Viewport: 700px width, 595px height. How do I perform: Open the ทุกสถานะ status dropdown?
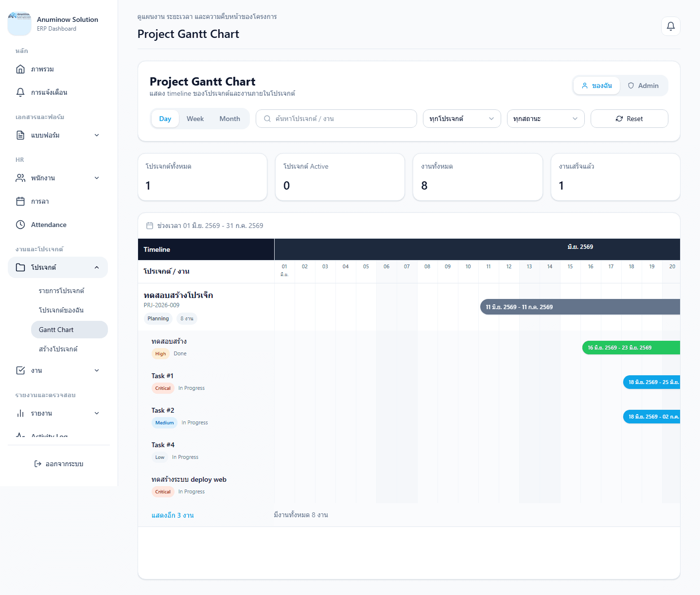pos(546,119)
